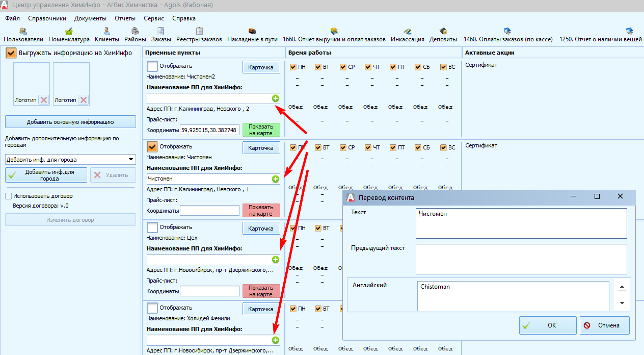The height and width of the screenshot is (355, 644).
Task: Click green plus icon in Цех name field
Action: click(x=276, y=260)
